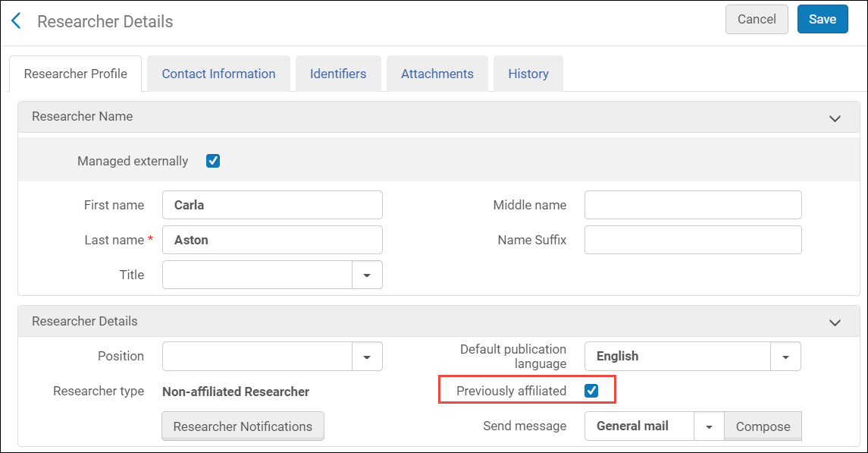Click the Middle name input field

tap(693, 205)
